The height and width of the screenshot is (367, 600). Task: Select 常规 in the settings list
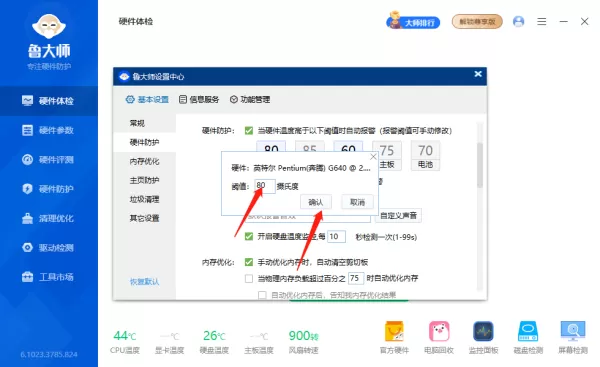(145, 123)
